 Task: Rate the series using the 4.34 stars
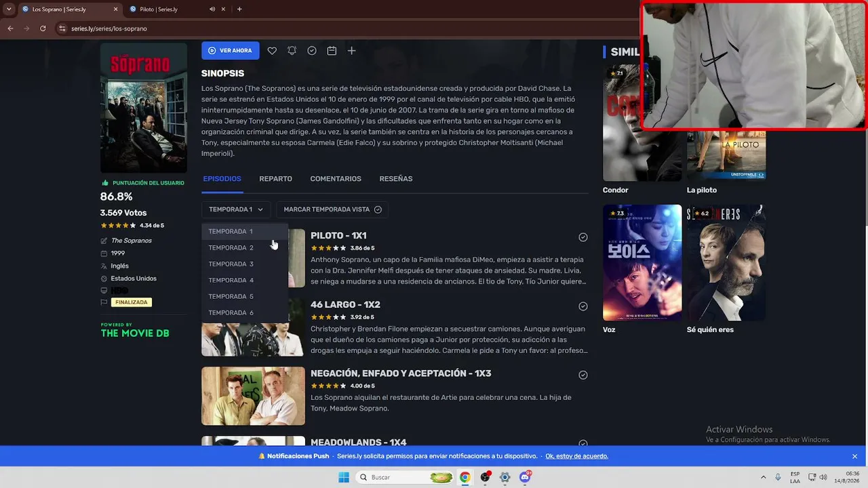[x=119, y=226]
